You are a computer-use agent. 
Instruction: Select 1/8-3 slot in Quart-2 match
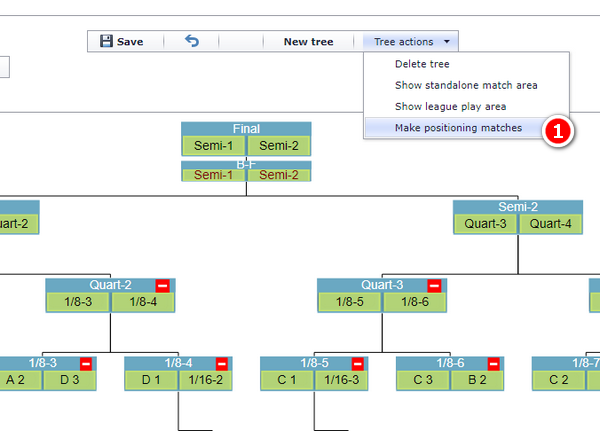point(78,302)
